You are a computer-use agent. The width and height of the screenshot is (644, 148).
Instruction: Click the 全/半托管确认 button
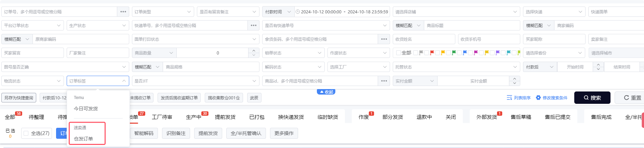246,133
